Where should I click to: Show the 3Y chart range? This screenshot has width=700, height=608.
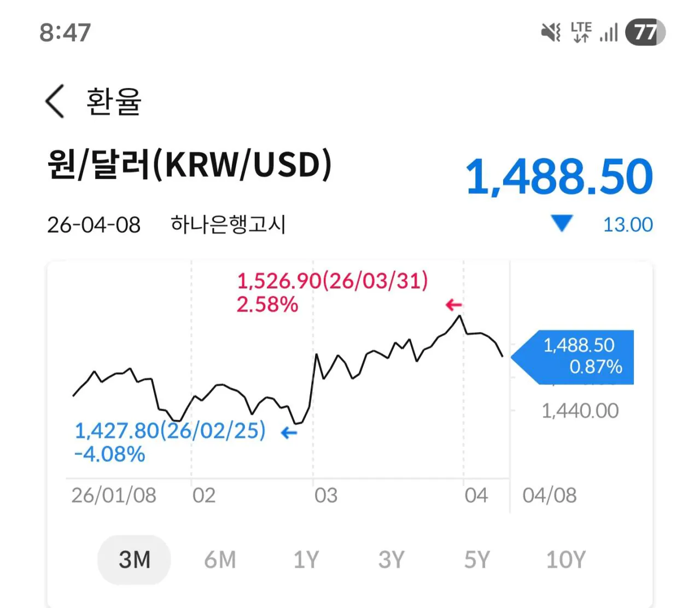click(391, 560)
